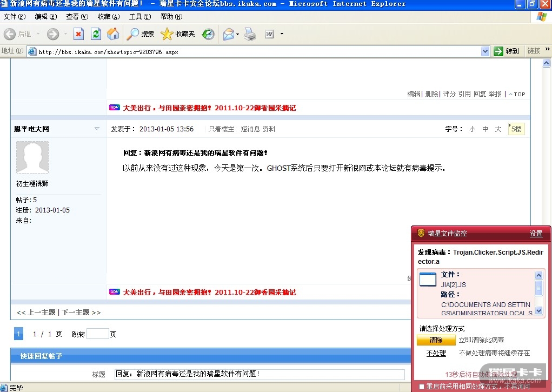Click 短消息 link in post header
Screen dimensions: 552x392
pyautogui.click(x=250, y=129)
